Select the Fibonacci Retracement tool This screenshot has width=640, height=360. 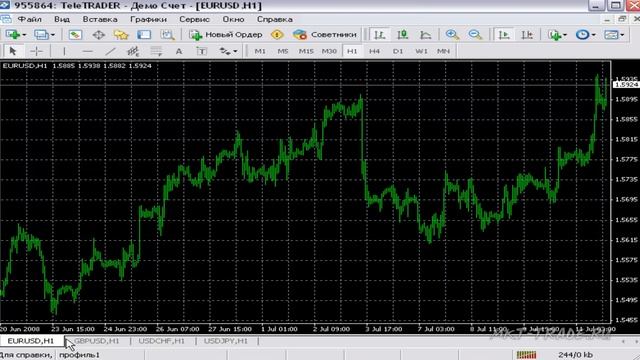156,51
